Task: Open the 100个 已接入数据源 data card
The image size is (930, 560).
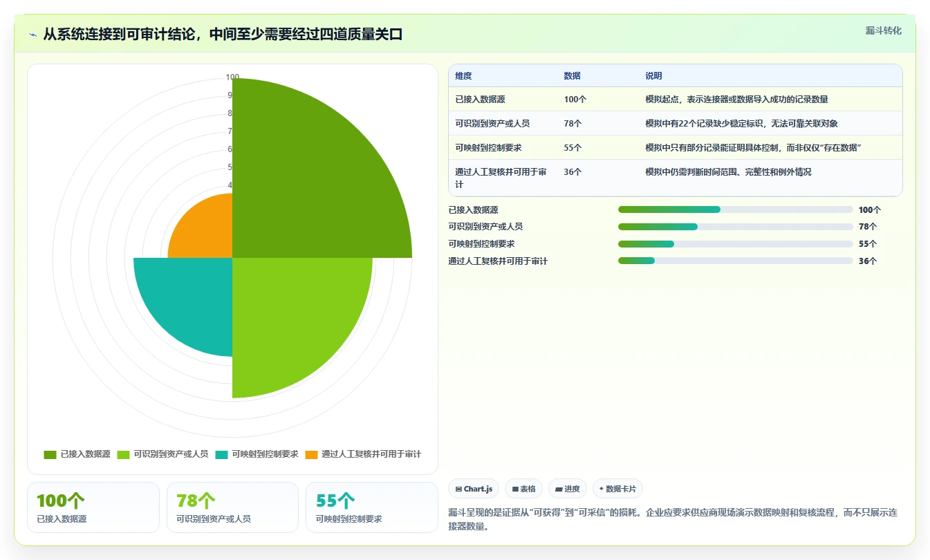Action: 93,507
